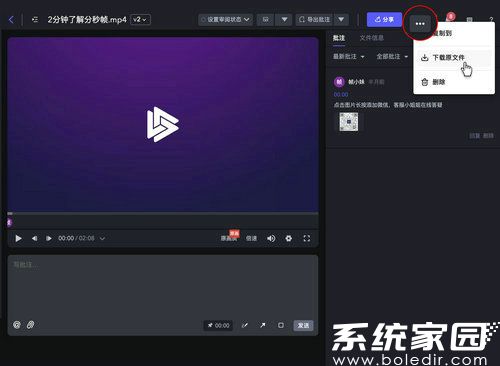Click the 回复 reply link
Image resolution: width=500 pixels, height=366 pixels.
coord(474,136)
